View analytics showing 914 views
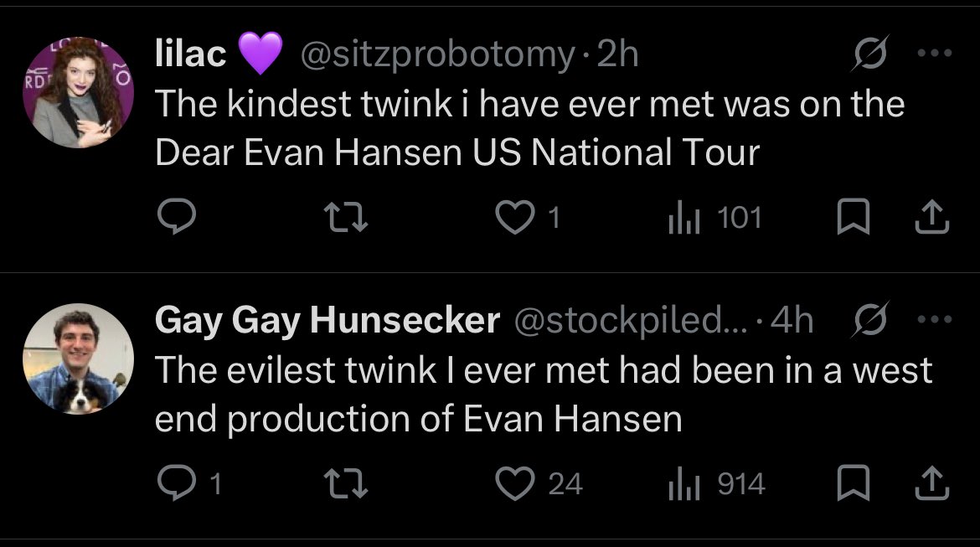 click(x=716, y=484)
